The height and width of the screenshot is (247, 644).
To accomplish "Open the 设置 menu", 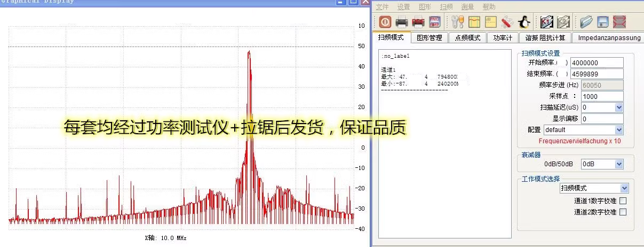I will pos(403,7).
